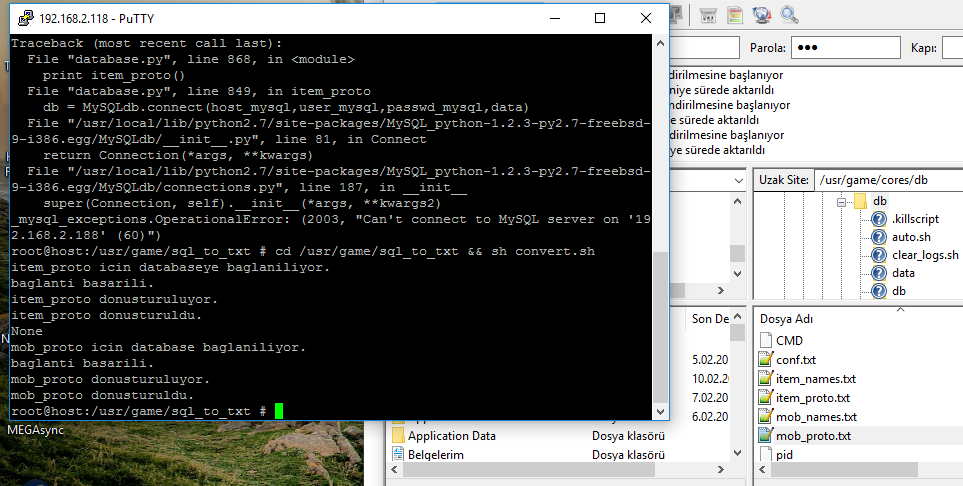Click local tree horizontal scroll right arrow
Image resolution: width=963 pixels, height=486 pixels.
[x=721, y=290]
